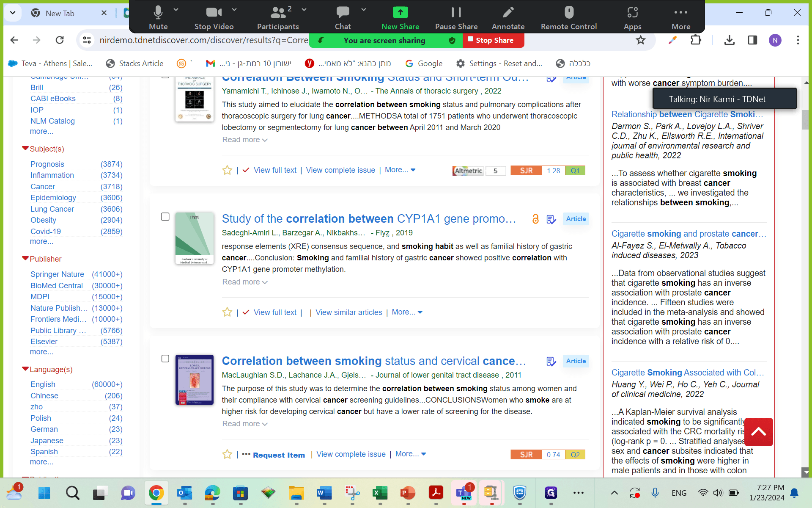Open Excel from the taskbar

[x=380, y=493]
